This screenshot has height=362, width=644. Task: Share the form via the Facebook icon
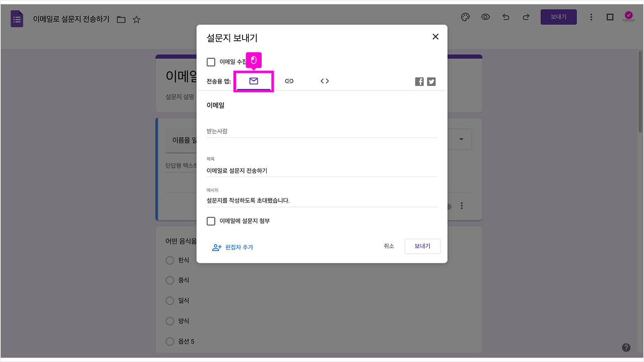[419, 81]
